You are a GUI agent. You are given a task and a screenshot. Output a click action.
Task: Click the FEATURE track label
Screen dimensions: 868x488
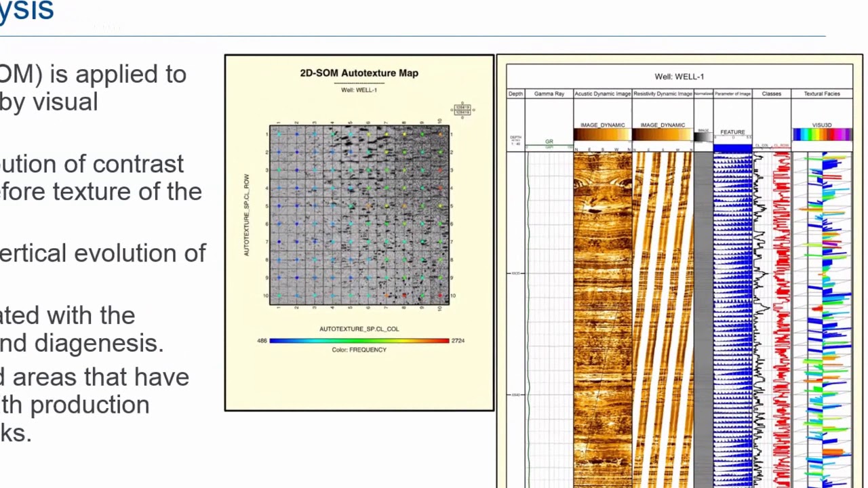point(732,133)
